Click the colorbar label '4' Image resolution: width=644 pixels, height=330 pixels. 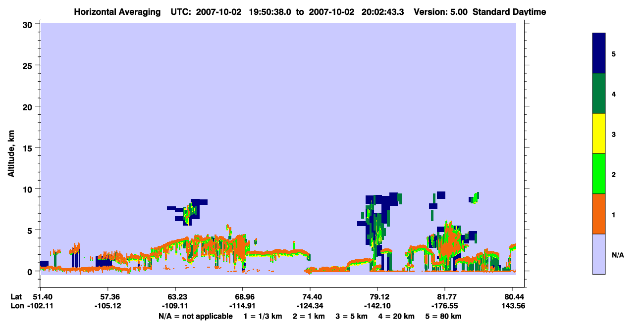click(x=614, y=94)
